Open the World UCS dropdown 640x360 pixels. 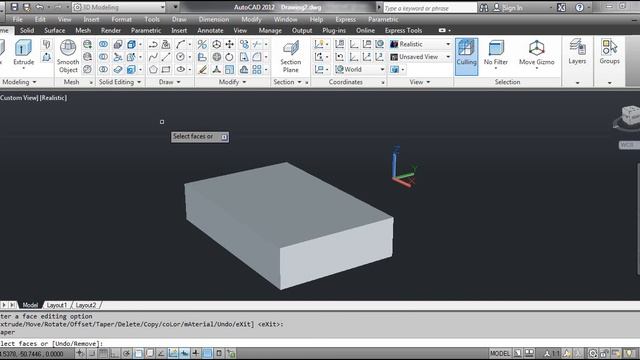[360, 69]
